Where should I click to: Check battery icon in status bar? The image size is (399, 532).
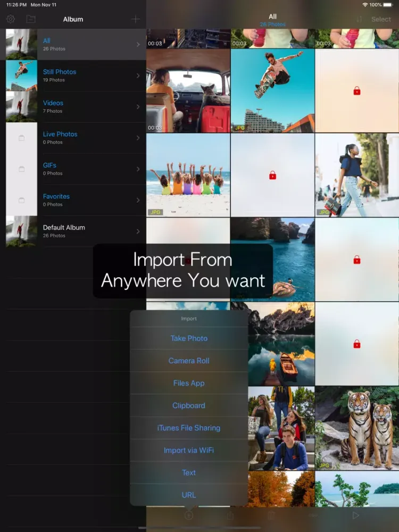387,5
